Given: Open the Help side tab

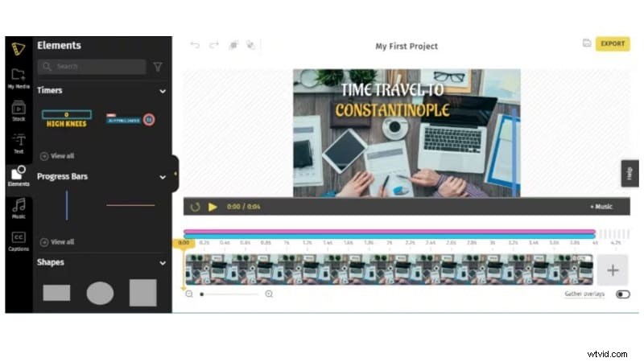Looking at the screenshot, I should pos(630,173).
